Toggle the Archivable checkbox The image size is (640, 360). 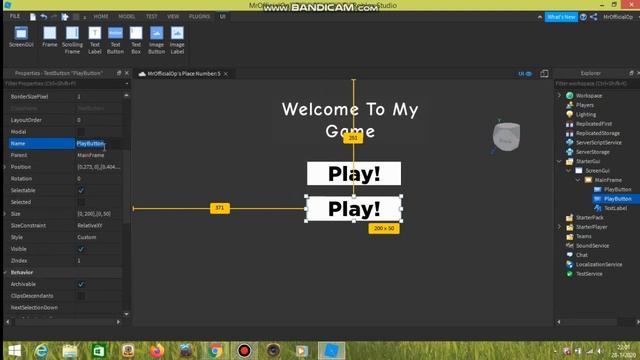81,284
